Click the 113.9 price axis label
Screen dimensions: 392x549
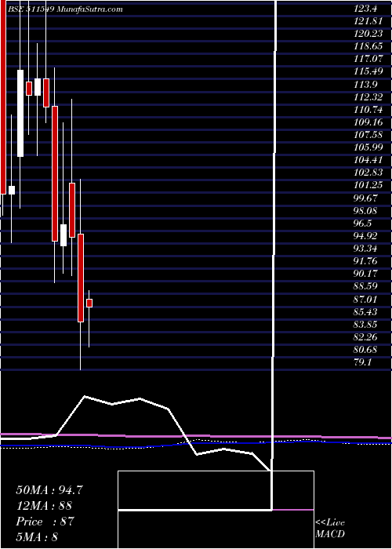(365, 85)
